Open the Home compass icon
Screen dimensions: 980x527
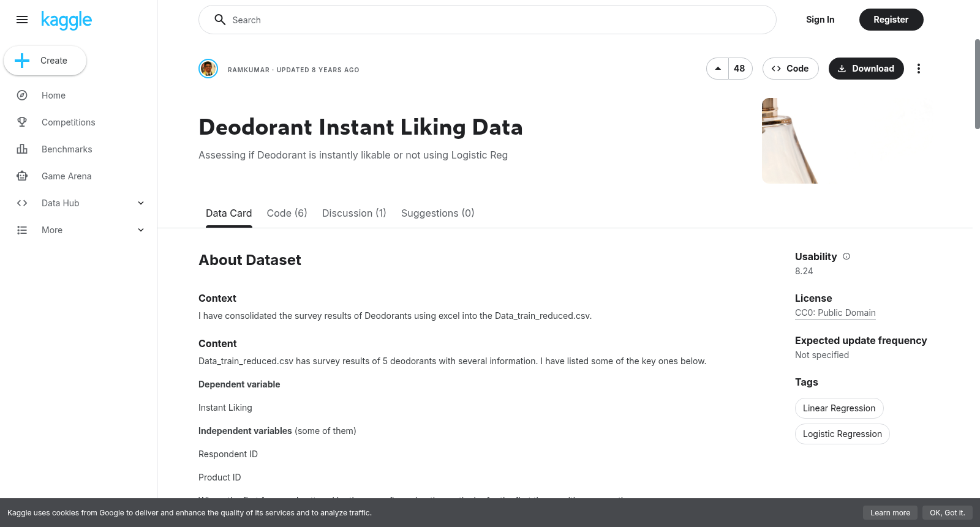coord(22,95)
